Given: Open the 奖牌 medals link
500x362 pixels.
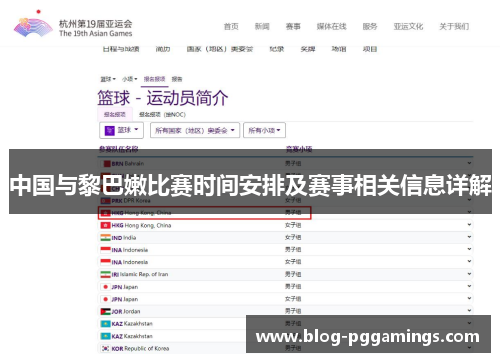Looking at the screenshot, I should point(308,49).
